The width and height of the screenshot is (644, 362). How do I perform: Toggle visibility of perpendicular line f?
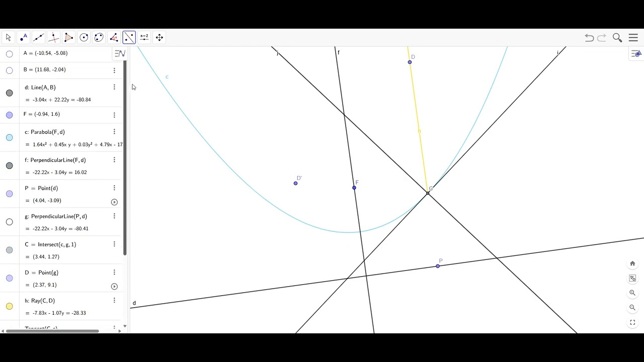click(9, 165)
